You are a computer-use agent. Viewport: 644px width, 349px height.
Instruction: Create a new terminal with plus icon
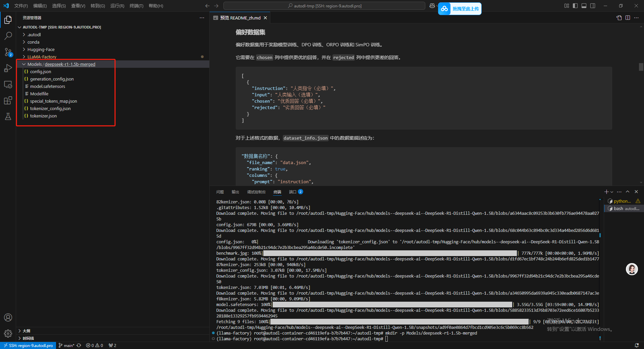click(x=606, y=192)
